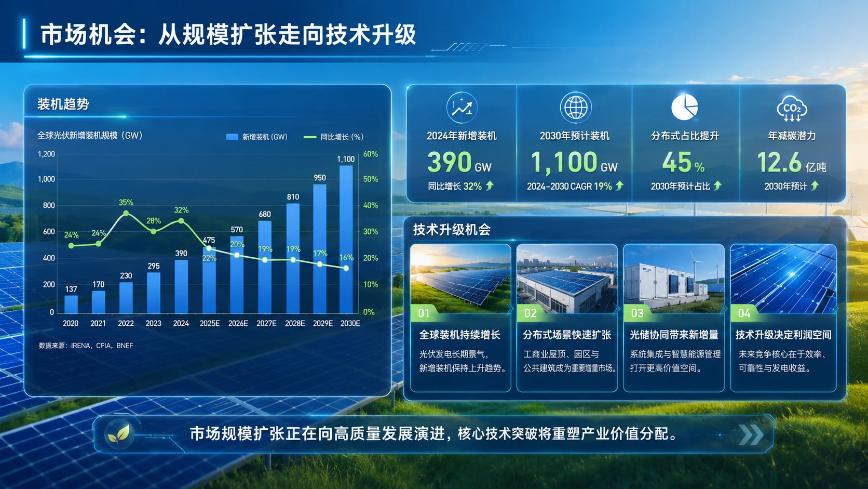Click the 技术升级机会 section heading
868x489 pixels.
tap(452, 230)
